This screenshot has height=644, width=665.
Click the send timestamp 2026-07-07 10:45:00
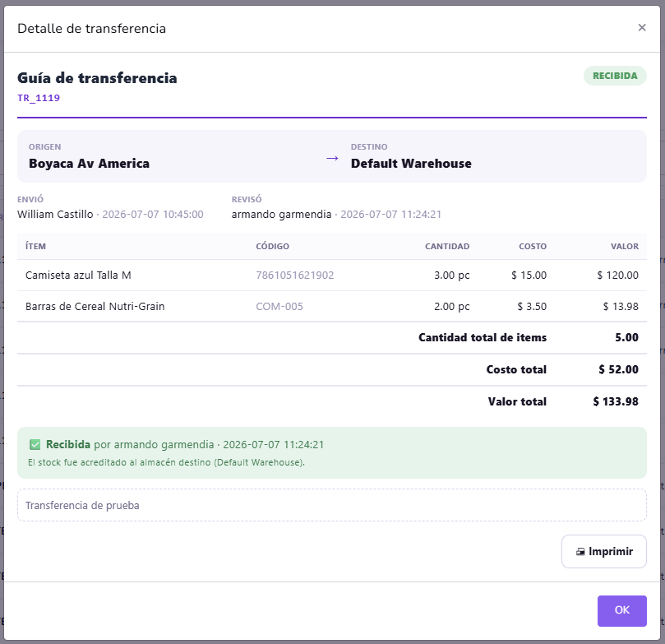click(x=153, y=214)
